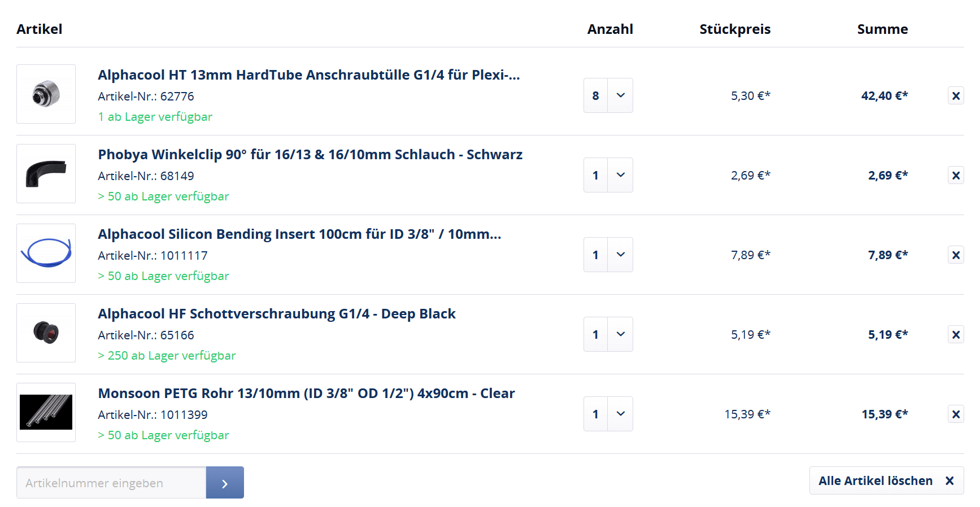
Task: Delete Monsoon PETG Rohr from cart
Action: coord(955,414)
